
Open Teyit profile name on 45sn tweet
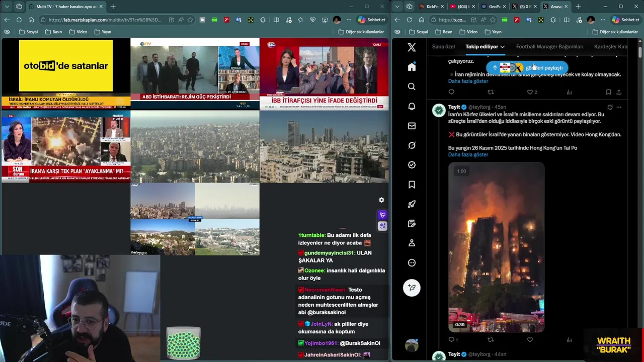[454, 107]
